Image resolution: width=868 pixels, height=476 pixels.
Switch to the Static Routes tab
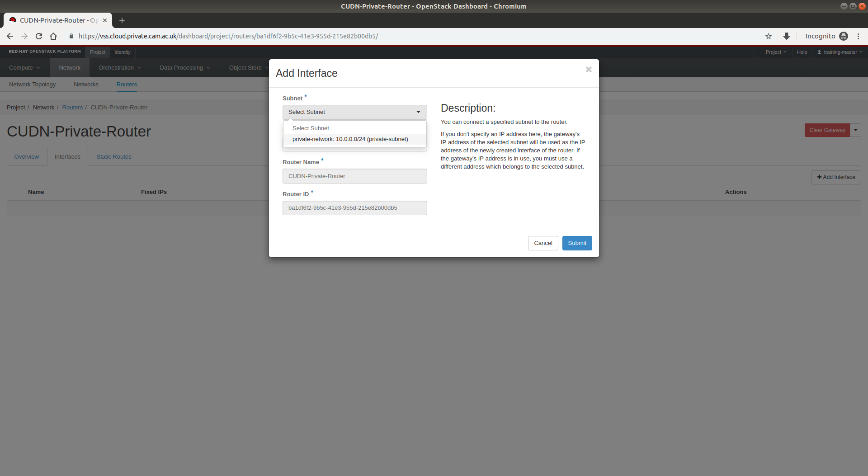coord(113,157)
